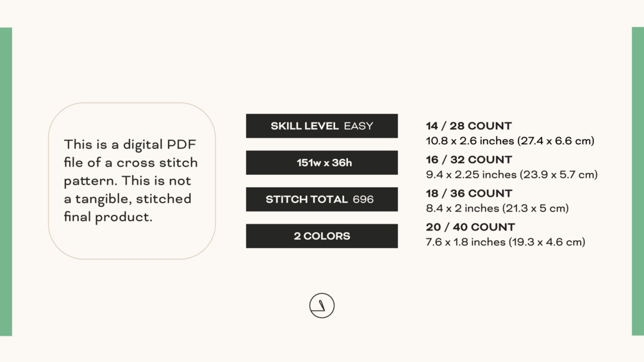Click the 7.6 x 1.8 inches size text
Image resolution: width=644 pixels, height=362 pixels.
click(x=506, y=242)
